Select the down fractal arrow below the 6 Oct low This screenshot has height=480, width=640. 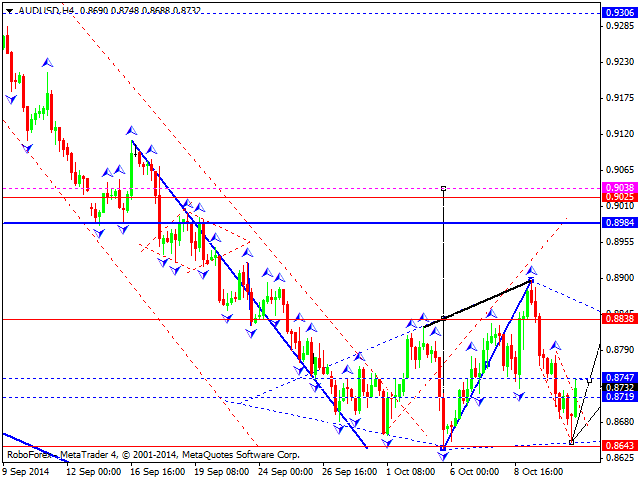[x=443, y=456]
